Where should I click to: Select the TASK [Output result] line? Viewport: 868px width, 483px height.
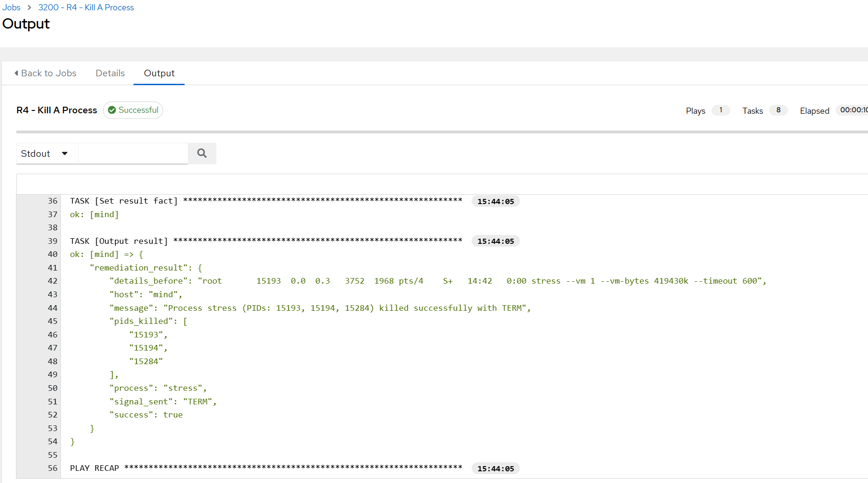(266, 241)
